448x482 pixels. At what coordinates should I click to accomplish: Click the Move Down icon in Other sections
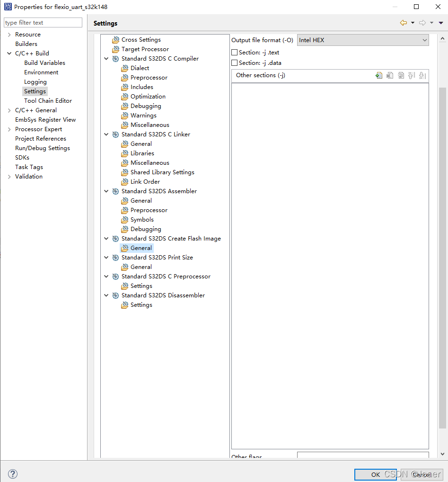pyautogui.click(x=422, y=75)
